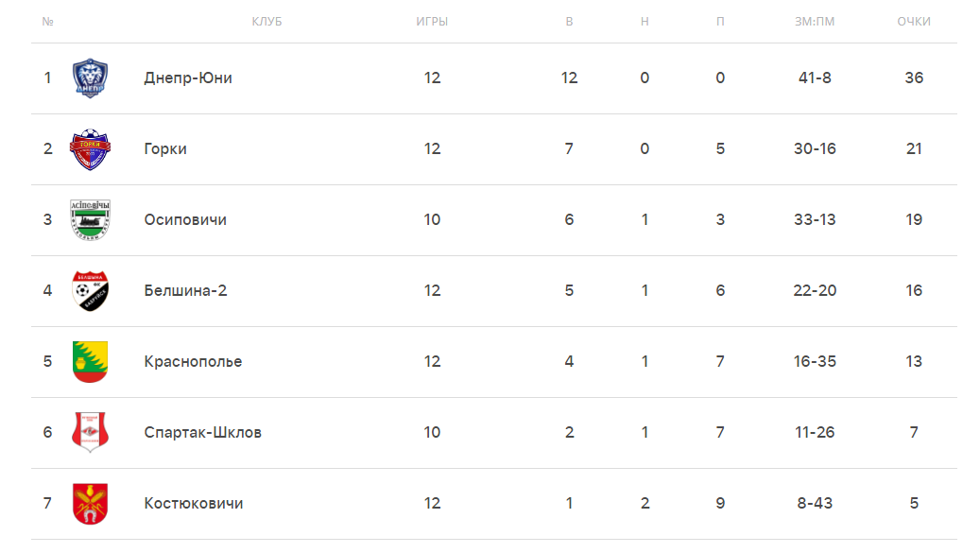Click the ЗМ:ПМ column header
The image size is (980, 553).
[x=815, y=22]
